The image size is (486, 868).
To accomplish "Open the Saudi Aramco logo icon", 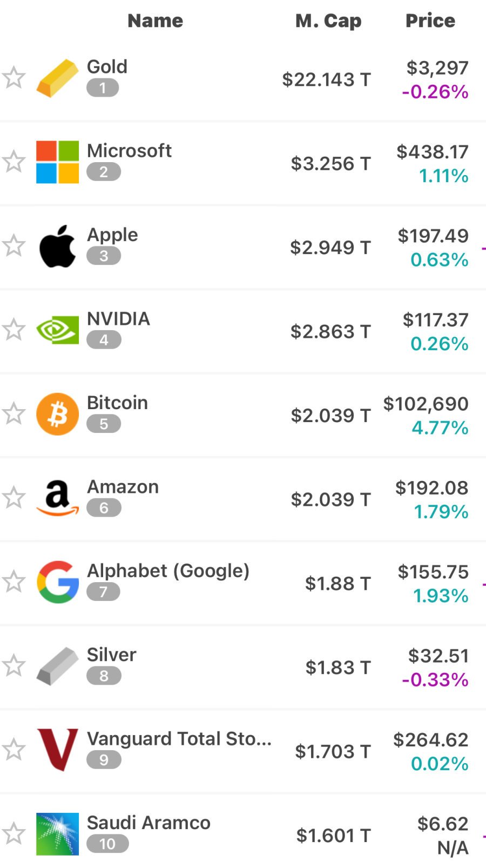I will (x=57, y=834).
